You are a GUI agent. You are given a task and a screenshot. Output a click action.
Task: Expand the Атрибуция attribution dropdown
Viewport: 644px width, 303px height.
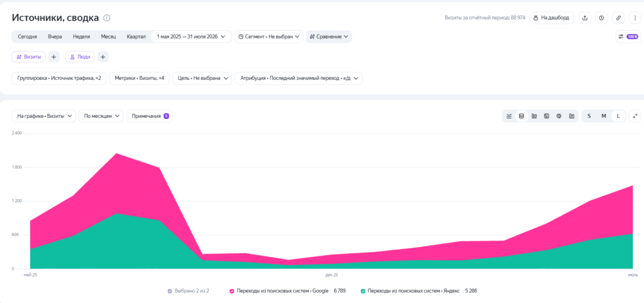(x=299, y=78)
